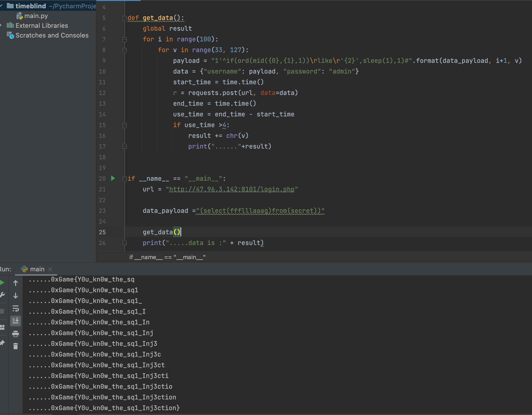The width and height of the screenshot is (532, 415).
Task: Clear console with the trash icon
Action: [x=16, y=346]
